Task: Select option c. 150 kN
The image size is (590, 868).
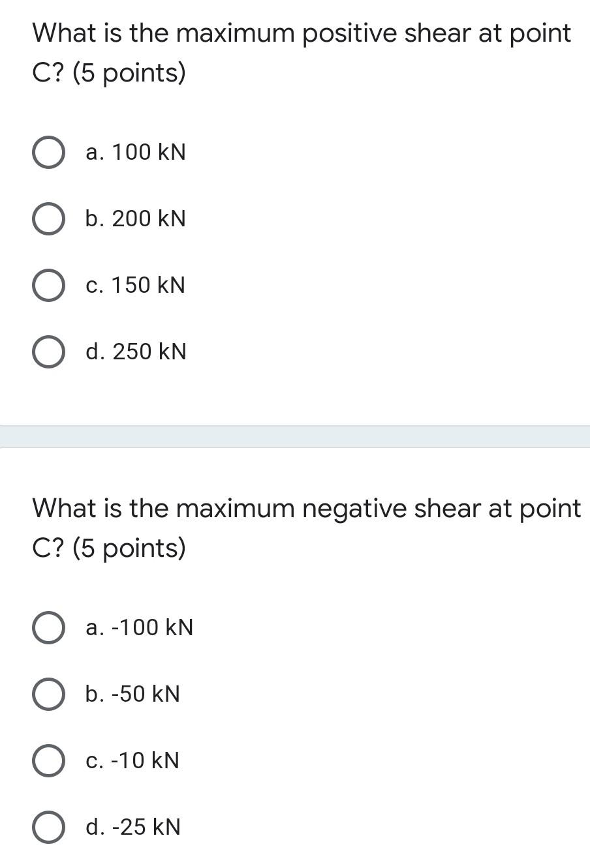Action: click(48, 285)
